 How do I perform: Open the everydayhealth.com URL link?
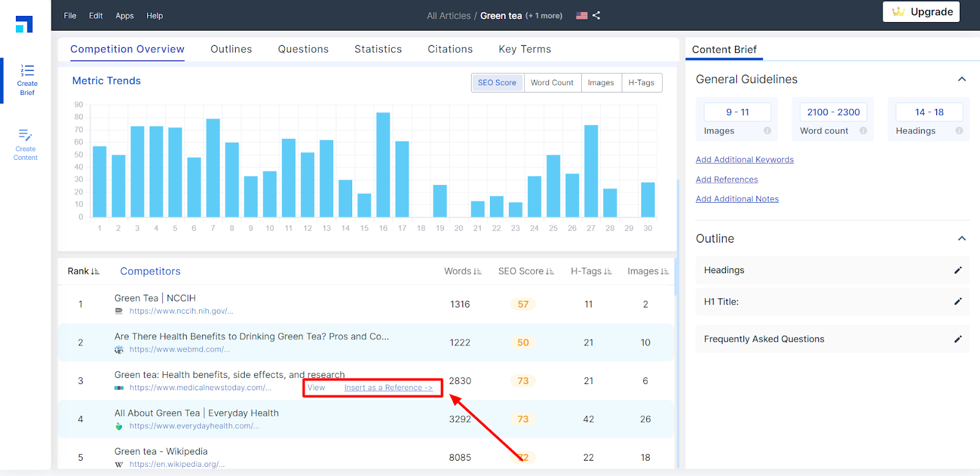(194, 426)
